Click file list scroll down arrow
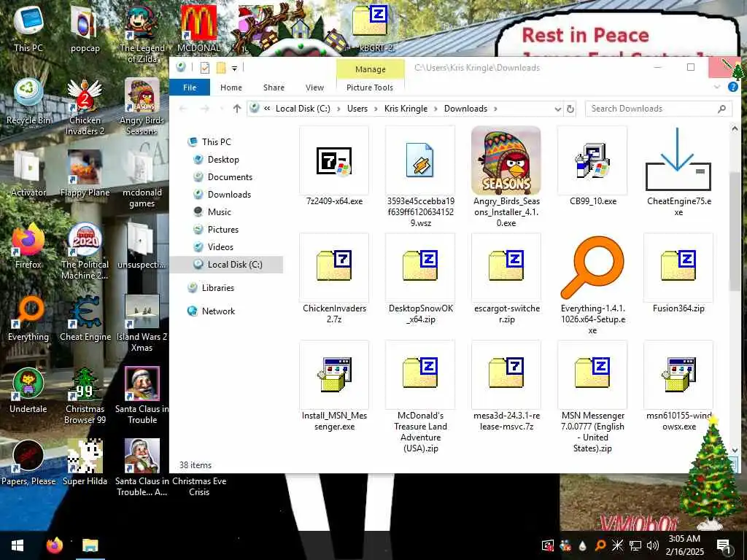 (x=735, y=450)
